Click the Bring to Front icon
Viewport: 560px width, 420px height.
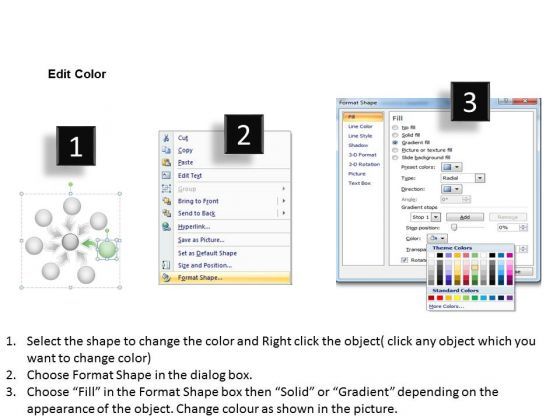pyautogui.click(x=166, y=201)
